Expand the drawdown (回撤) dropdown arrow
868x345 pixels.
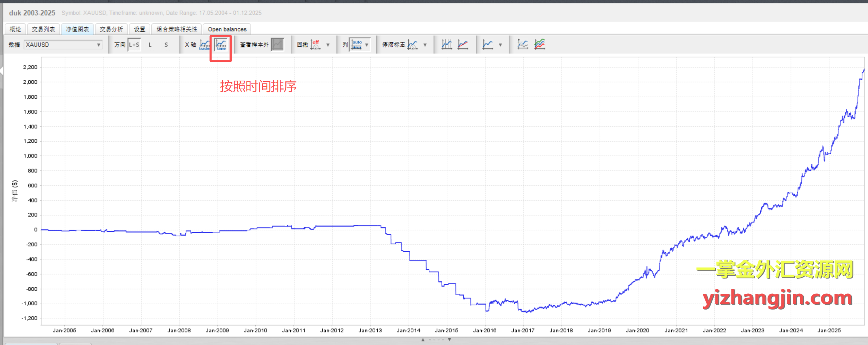328,45
